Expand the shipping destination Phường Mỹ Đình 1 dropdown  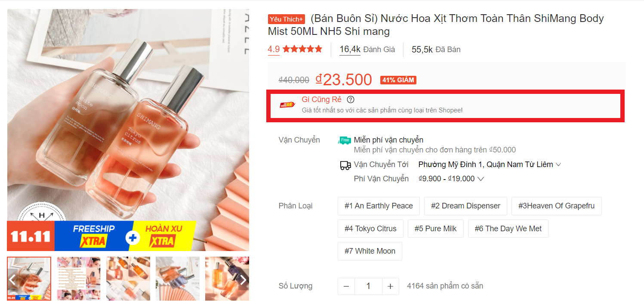(x=490, y=164)
